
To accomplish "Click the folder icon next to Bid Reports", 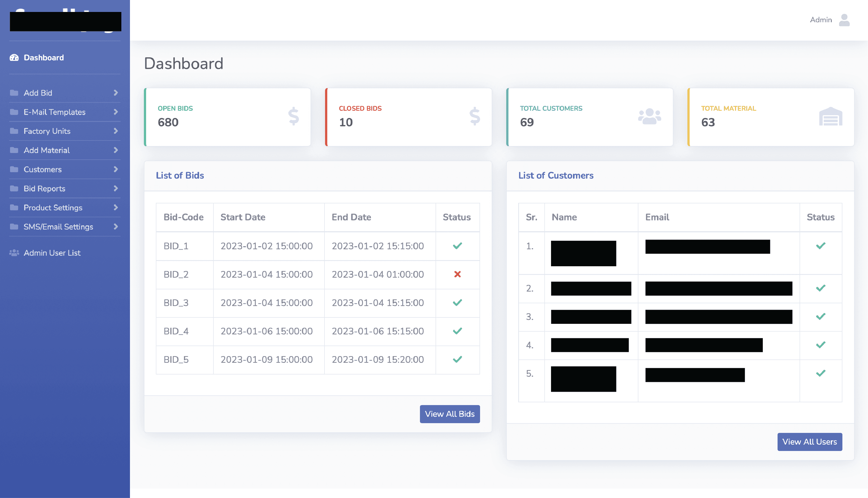I will pyautogui.click(x=14, y=188).
